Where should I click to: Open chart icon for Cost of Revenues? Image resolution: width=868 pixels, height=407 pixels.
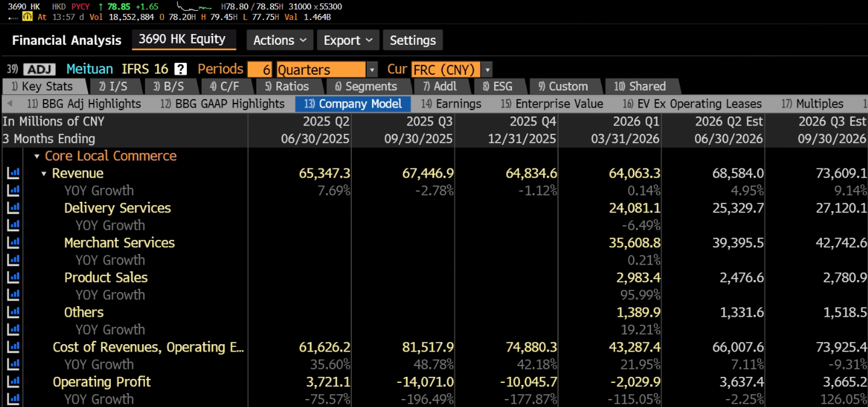13,347
